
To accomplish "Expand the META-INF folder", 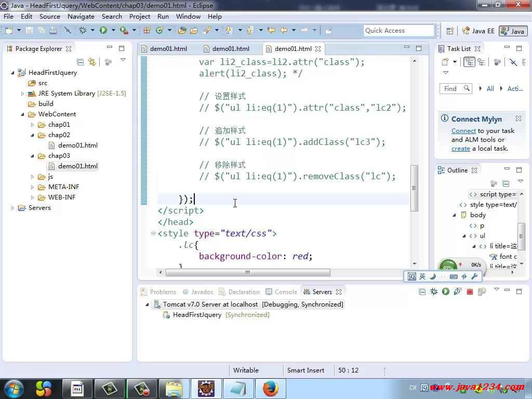I will tap(32, 187).
